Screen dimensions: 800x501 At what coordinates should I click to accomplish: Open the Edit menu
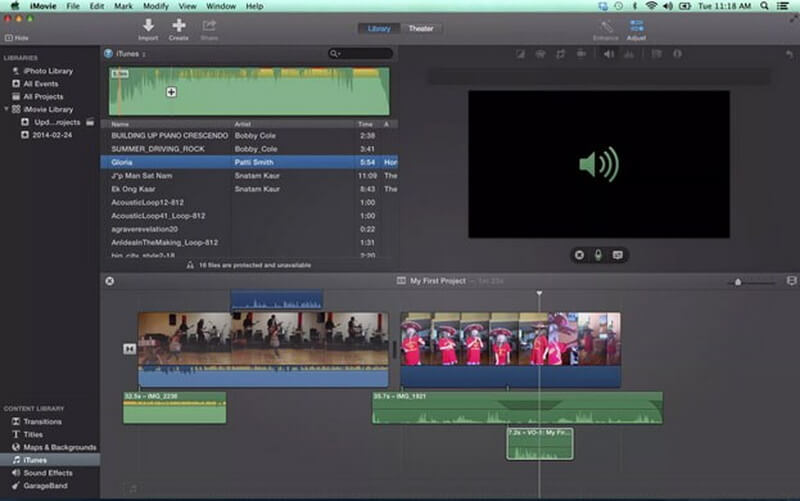[x=96, y=6]
